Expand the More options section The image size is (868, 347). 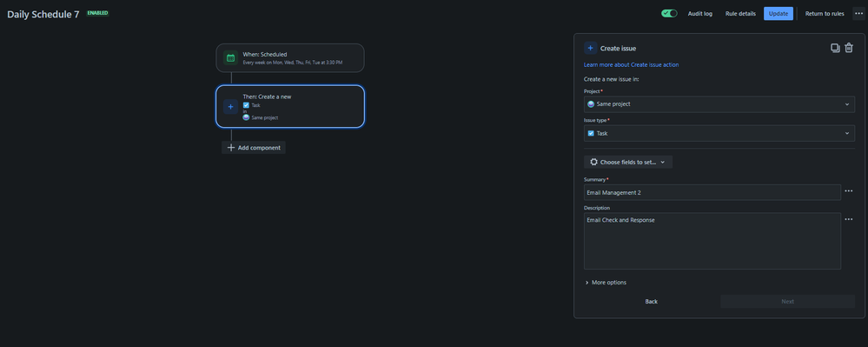[606, 283]
